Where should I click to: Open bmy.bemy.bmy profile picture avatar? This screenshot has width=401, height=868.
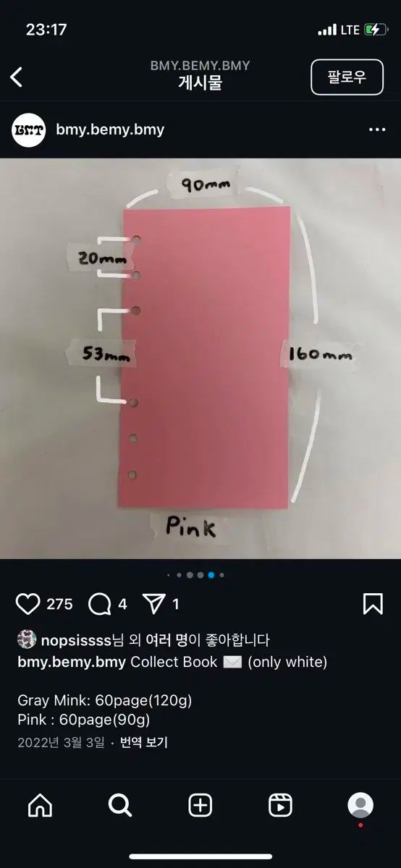(29, 130)
